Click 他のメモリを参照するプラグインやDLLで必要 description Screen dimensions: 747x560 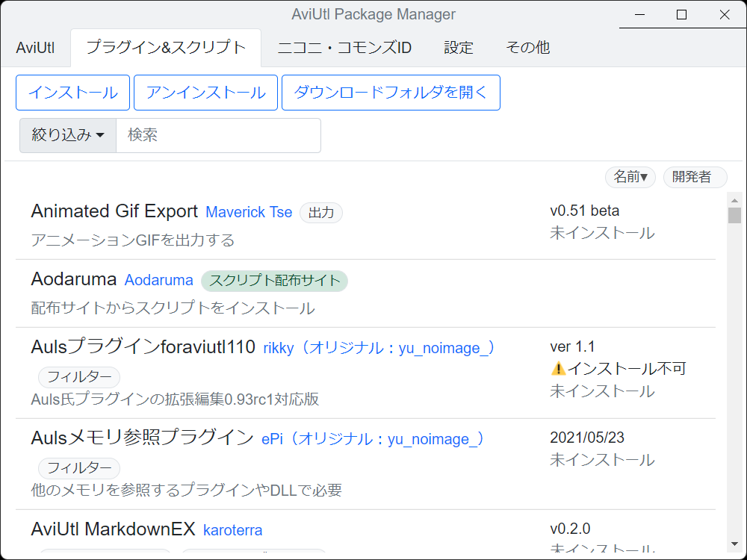click(186, 491)
